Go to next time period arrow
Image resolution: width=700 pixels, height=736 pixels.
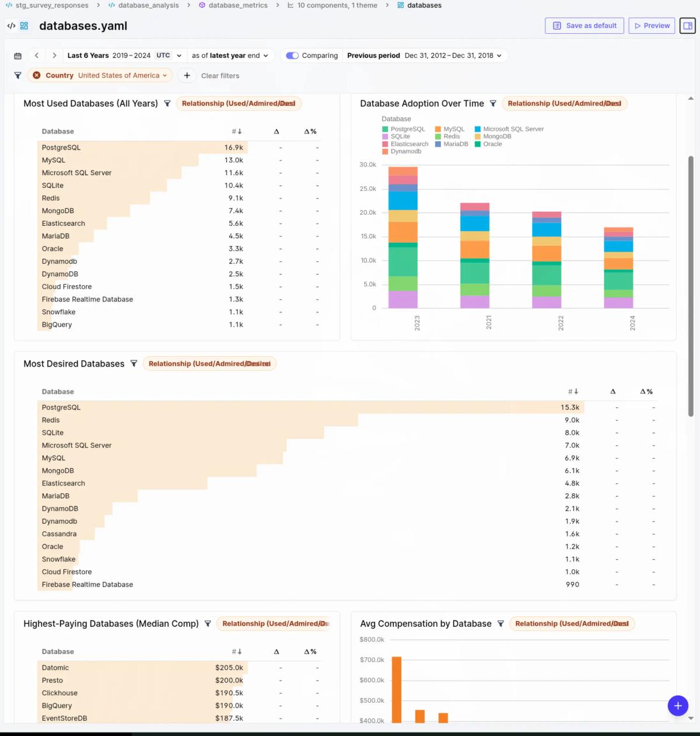[x=54, y=55]
